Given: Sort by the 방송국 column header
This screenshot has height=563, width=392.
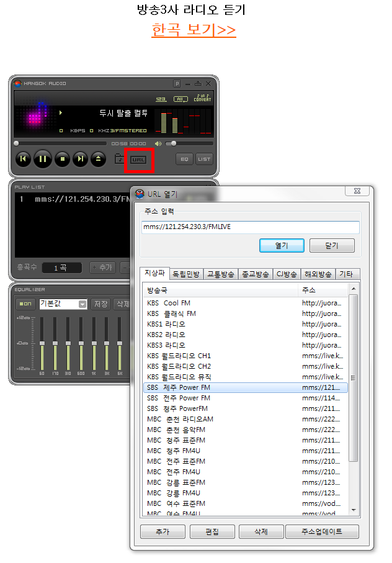Looking at the screenshot, I should click(220, 290).
